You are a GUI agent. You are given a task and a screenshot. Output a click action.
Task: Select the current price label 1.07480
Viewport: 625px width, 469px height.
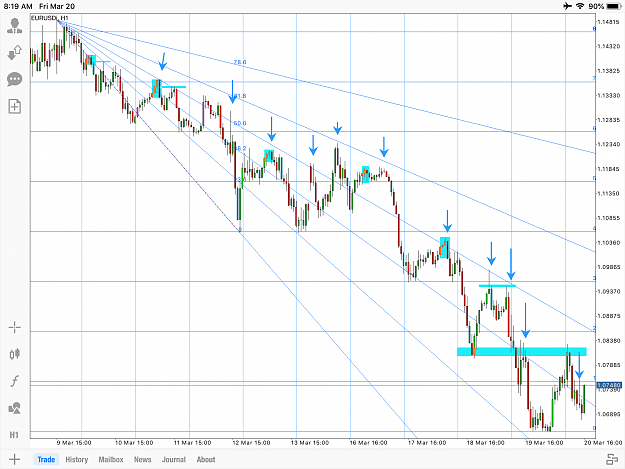pos(609,385)
